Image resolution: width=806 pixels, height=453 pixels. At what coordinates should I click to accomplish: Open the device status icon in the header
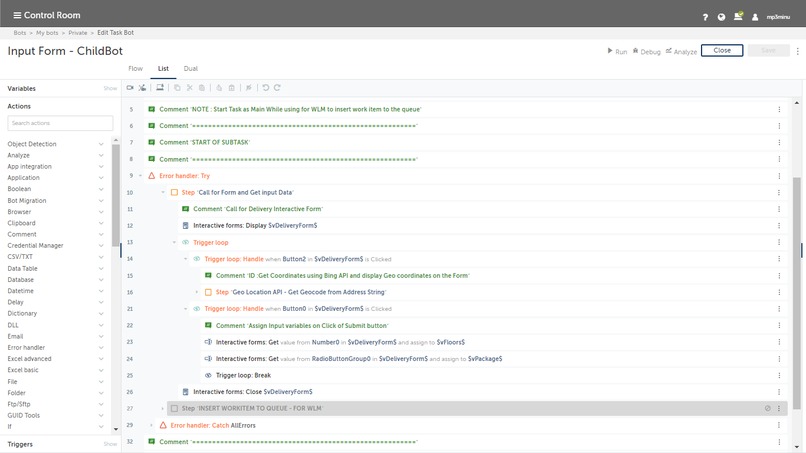coord(738,16)
